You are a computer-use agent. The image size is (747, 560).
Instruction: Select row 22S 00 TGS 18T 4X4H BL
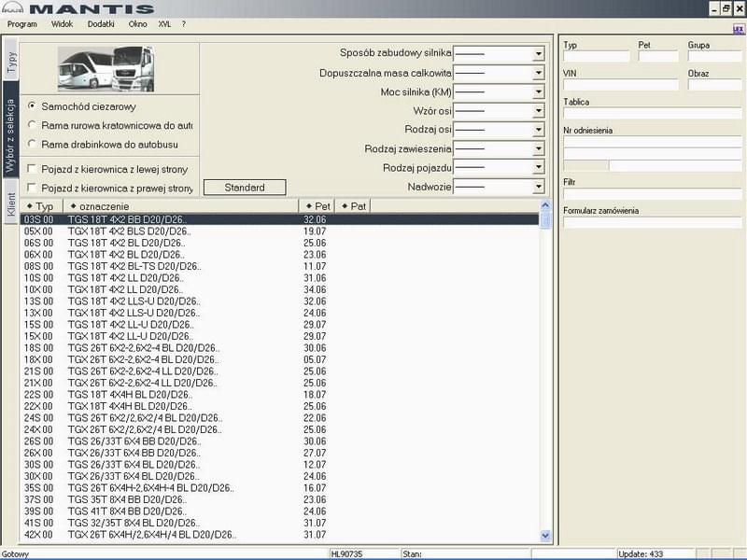tap(279, 395)
